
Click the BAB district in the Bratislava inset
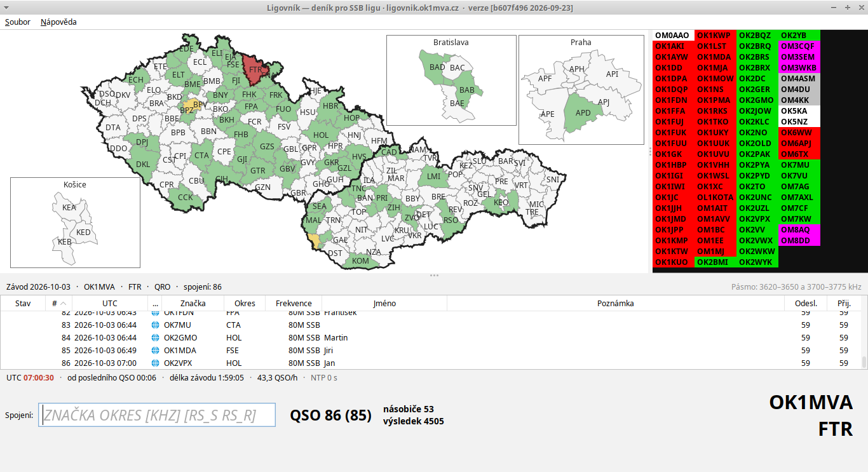coord(467,90)
